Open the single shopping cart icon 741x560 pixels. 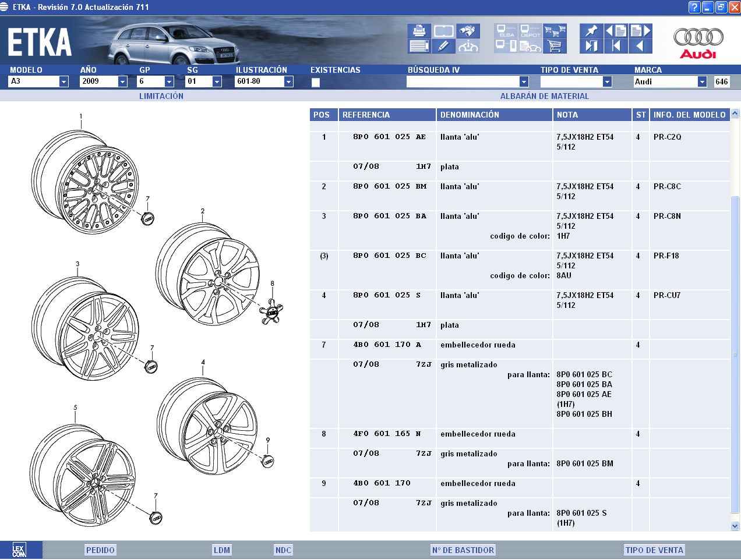pos(555,45)
